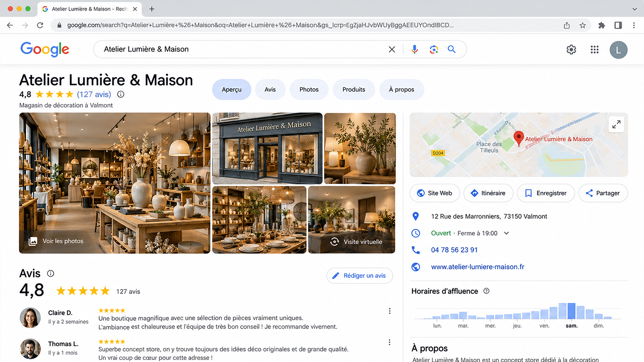
Task: Open the À propos tab
Action: coord(401,90)
